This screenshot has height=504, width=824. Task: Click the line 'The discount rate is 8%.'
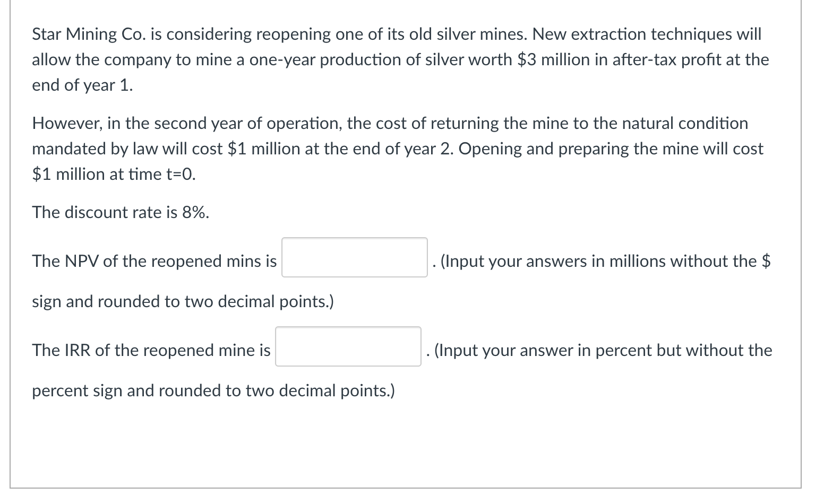121,213
